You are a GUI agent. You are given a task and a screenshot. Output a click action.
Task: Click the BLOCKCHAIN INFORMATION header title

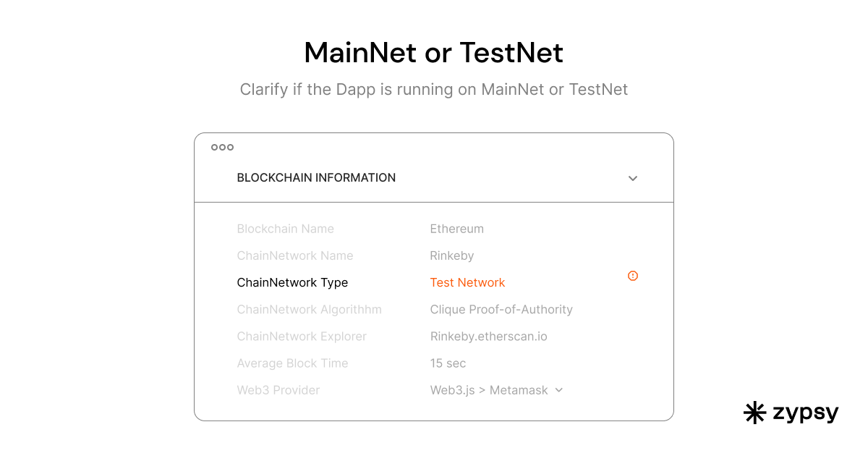coord(316,178)
